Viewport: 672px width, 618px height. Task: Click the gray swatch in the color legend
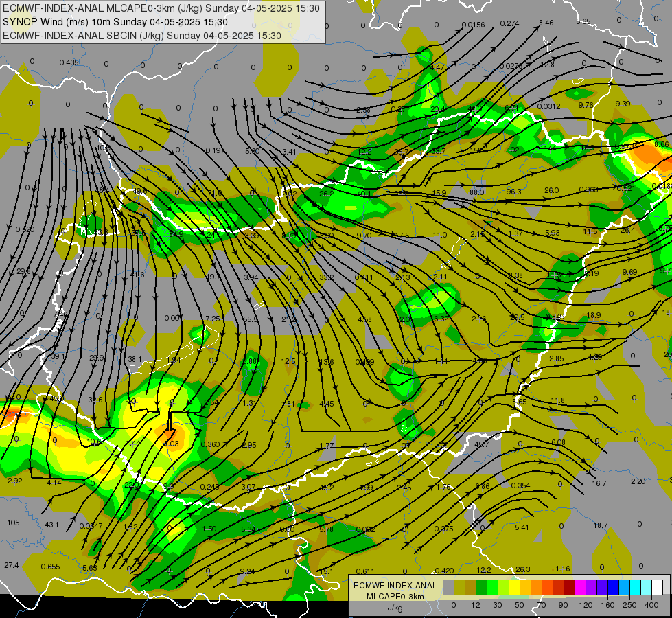click(x=449, y=587)
